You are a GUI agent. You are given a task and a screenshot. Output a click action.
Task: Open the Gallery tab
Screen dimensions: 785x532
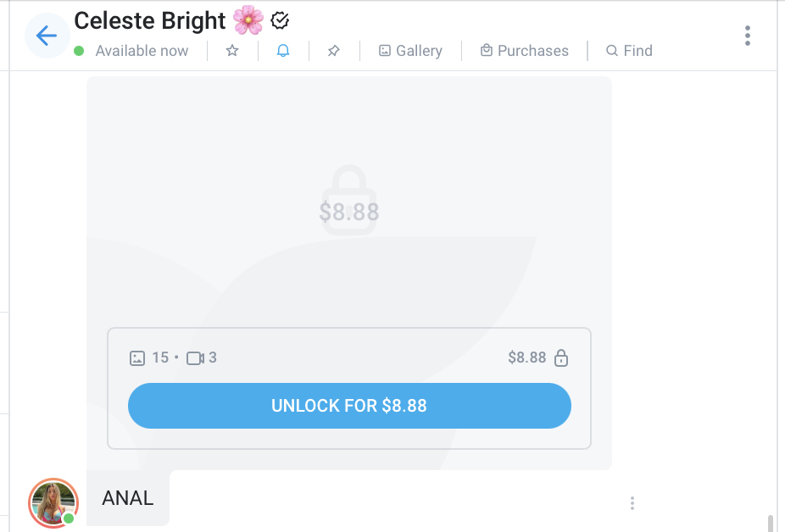(x=410, y=51)
